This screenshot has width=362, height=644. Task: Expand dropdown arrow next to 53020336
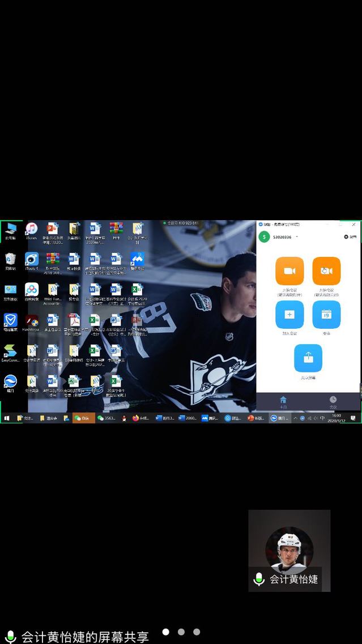[x=297, y=237]
